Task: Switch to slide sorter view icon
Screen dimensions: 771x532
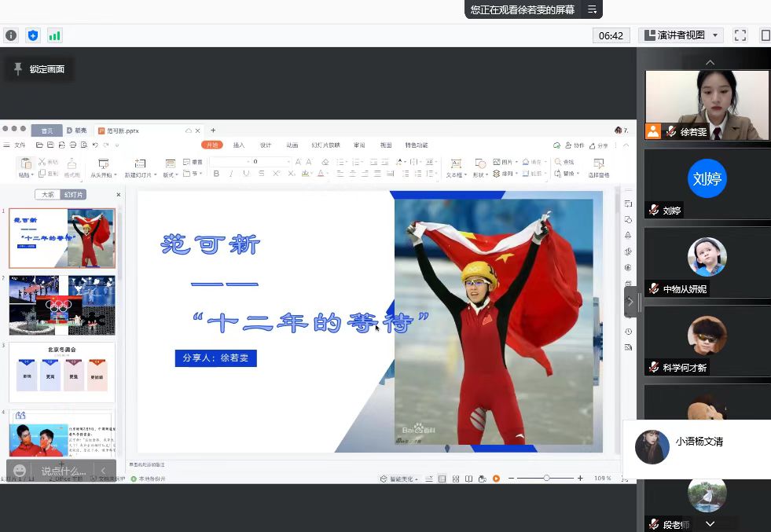Action: click(455, 479)
